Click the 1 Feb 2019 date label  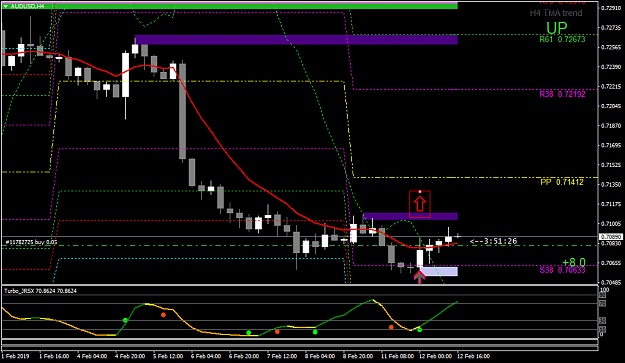[x=16, y=356]
